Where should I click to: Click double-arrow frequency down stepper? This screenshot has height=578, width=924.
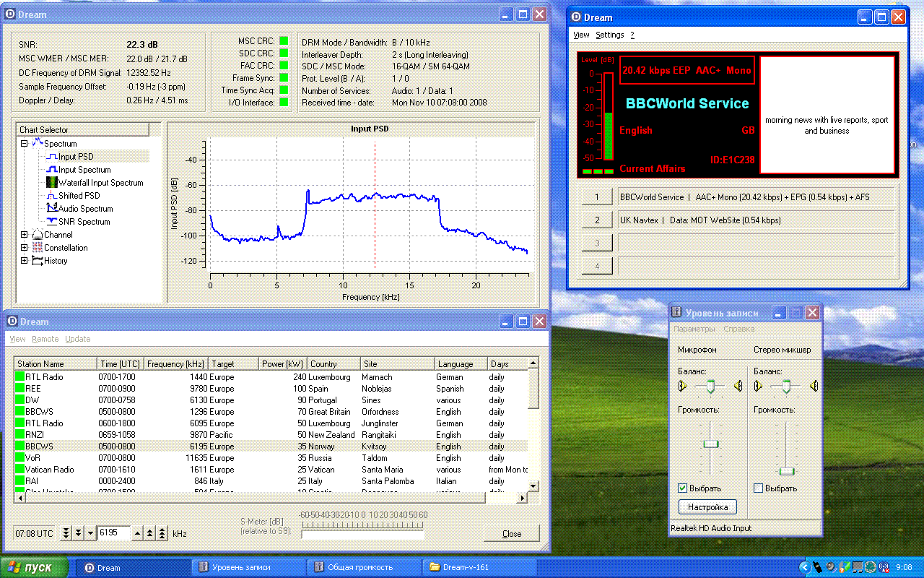click(78, 533)
